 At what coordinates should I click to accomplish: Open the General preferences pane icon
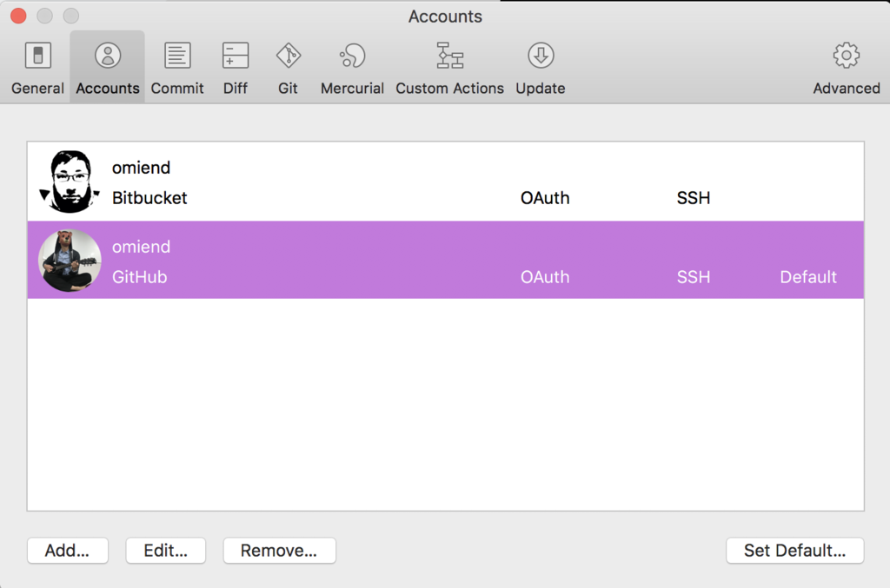pos(38,56)
